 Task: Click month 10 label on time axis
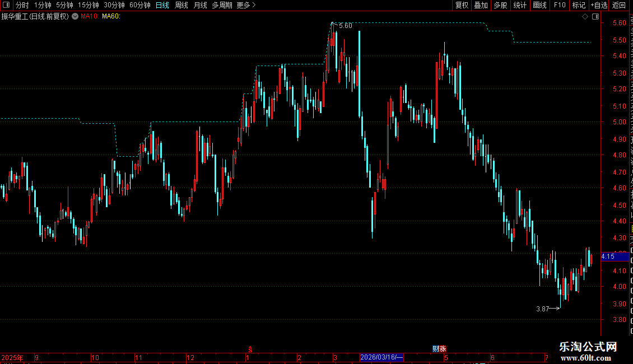pos(95,357)
